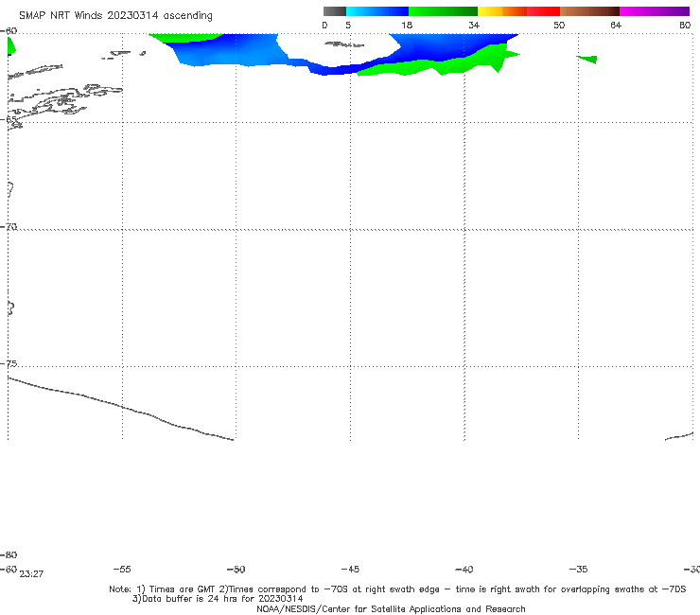Click the island outline inside the white data gap
Viewport: 700px width, 615px height.
click(x=344, y=44)
